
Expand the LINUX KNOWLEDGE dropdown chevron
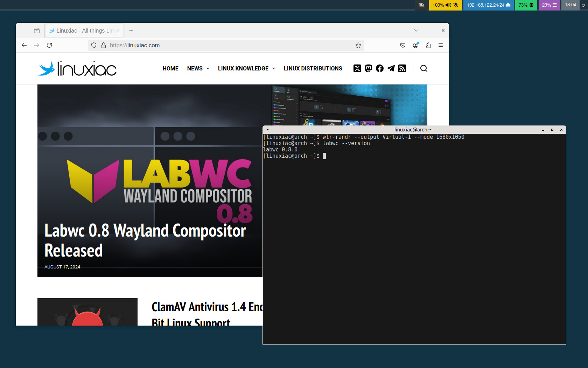(274, 68)
